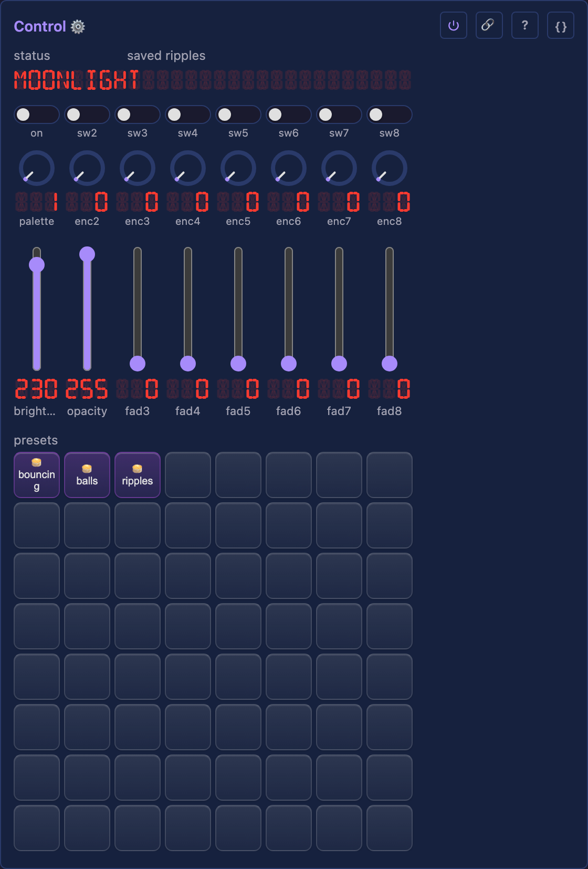Click the brightness fader handle
The image size is (588, 869).
(x=37, y=265)
